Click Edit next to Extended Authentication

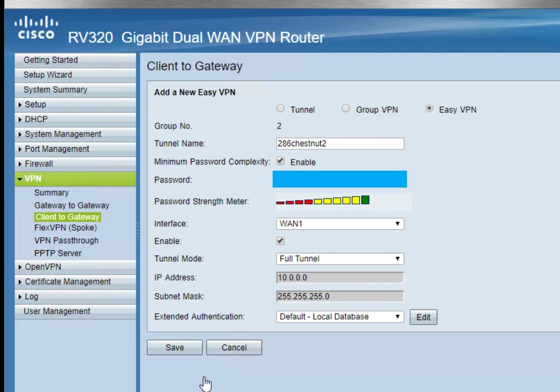pos(423,317)
